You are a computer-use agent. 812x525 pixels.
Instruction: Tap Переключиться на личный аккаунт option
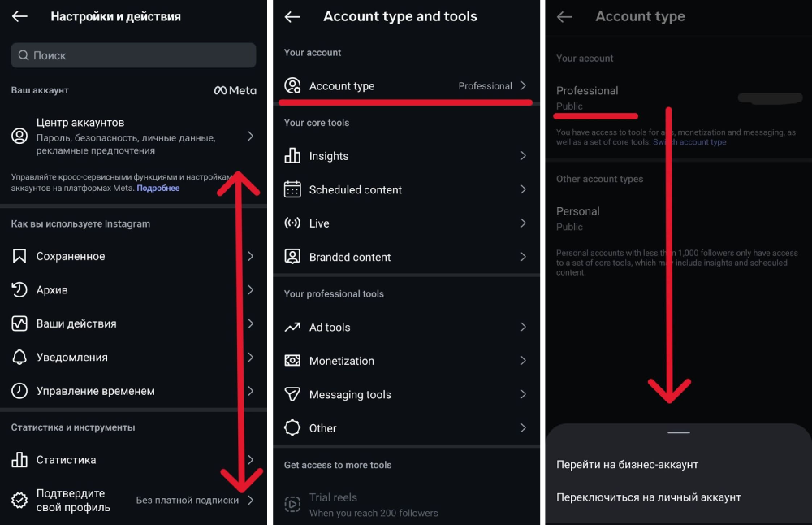click(x=648, y=497)
